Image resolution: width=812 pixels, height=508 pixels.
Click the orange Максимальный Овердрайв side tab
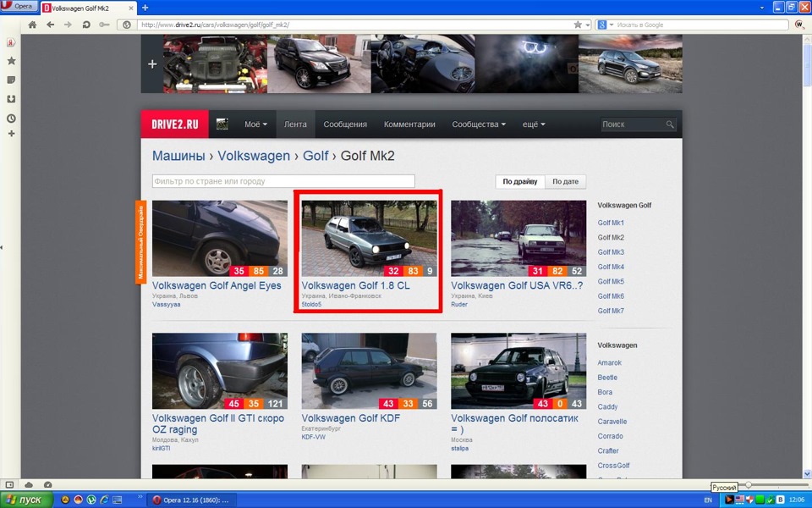click(140, 242)
